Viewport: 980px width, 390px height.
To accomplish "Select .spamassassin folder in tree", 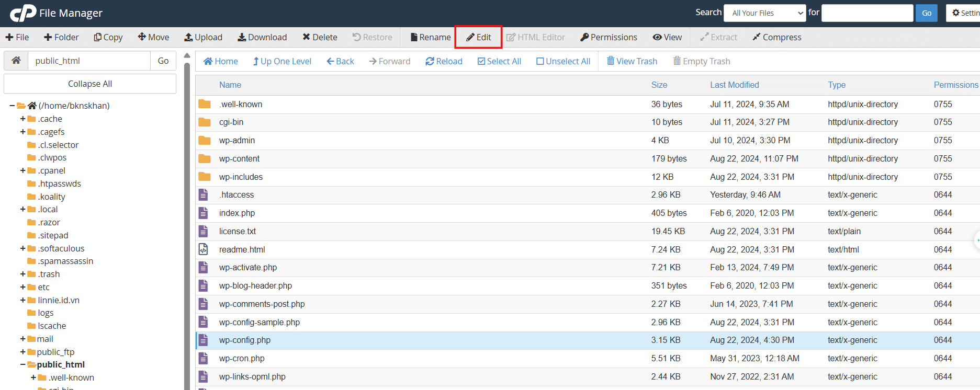I will [x=65, y=261].
